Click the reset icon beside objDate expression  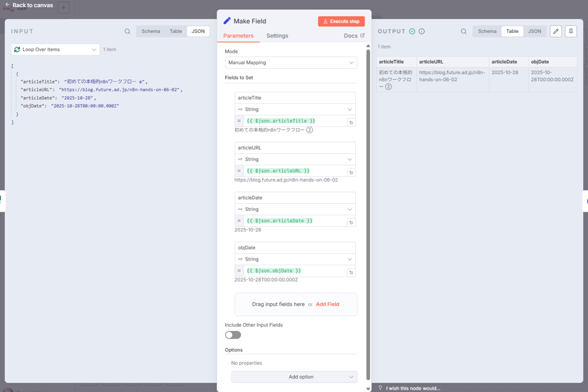(x=351, y=273)
